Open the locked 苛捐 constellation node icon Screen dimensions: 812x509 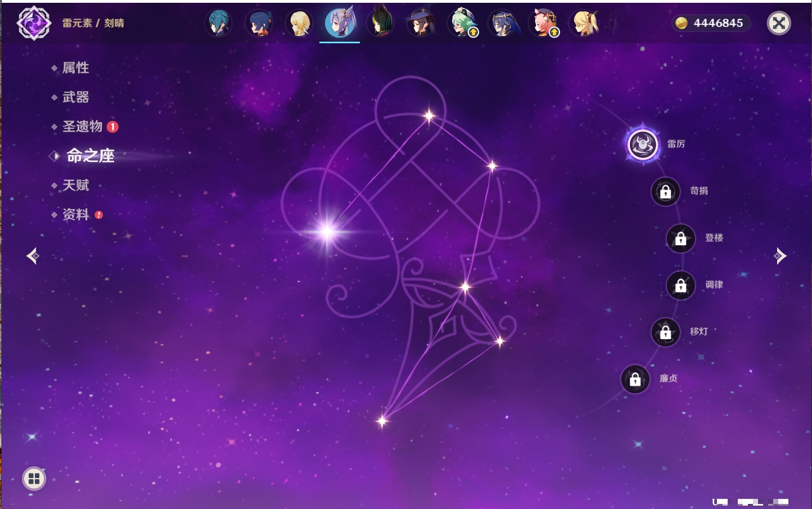point(666,192)
